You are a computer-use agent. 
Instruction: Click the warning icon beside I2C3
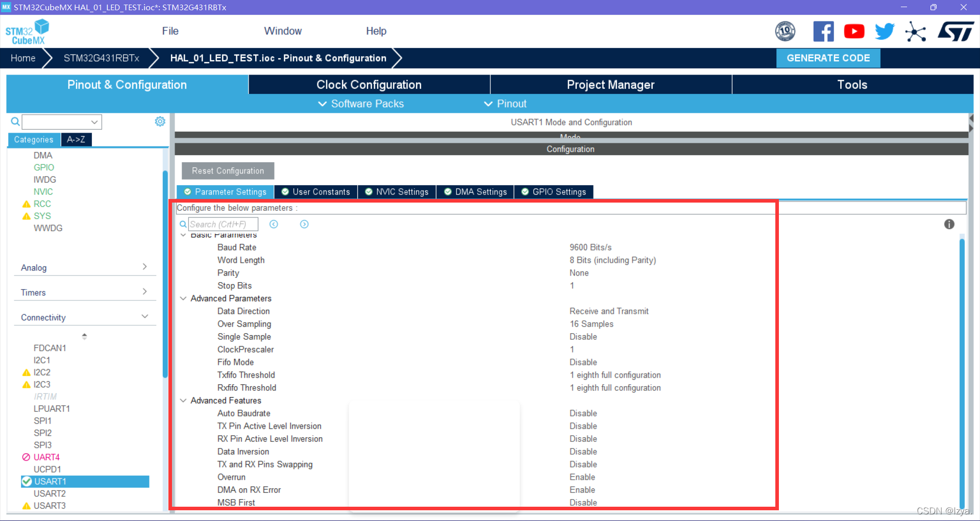tap(27, 385)
